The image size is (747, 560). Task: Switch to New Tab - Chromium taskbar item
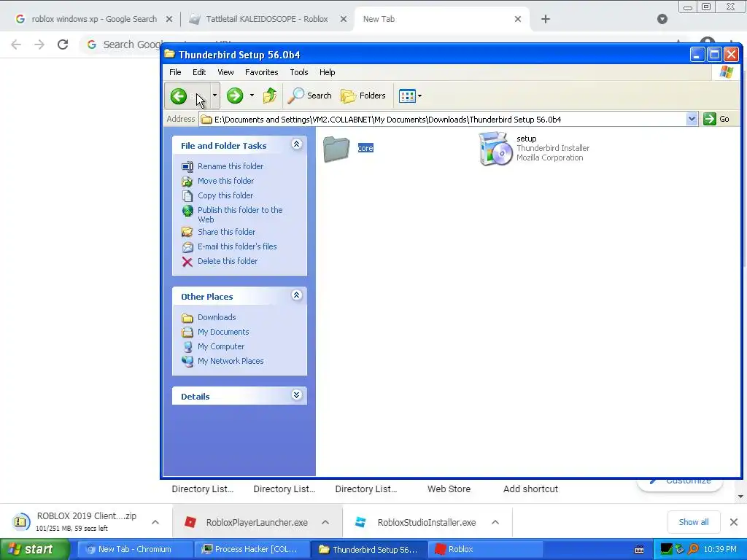click(134, 550)
